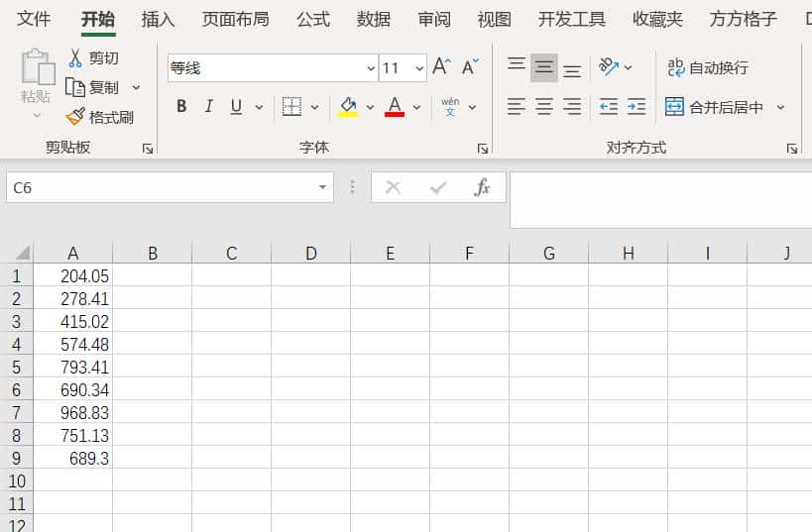Click the Paste clipboard icon
812x532 pixels.
[x=38, y=67]
